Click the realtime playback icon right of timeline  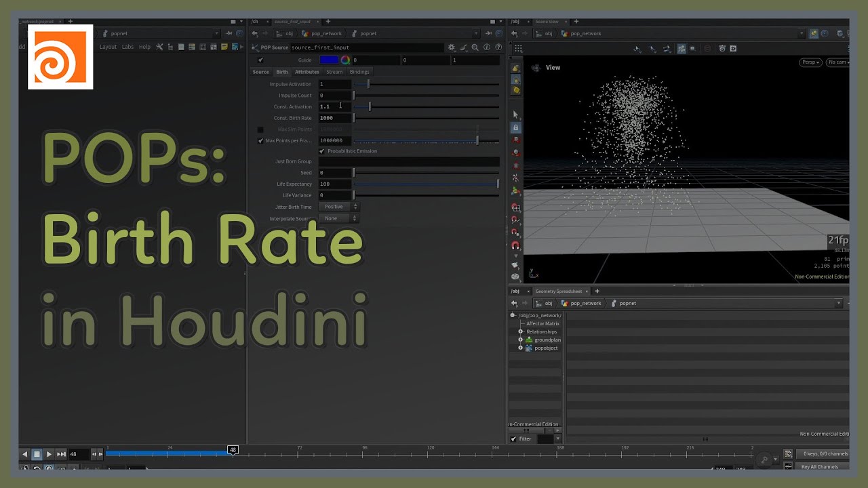tap(788, 454)
